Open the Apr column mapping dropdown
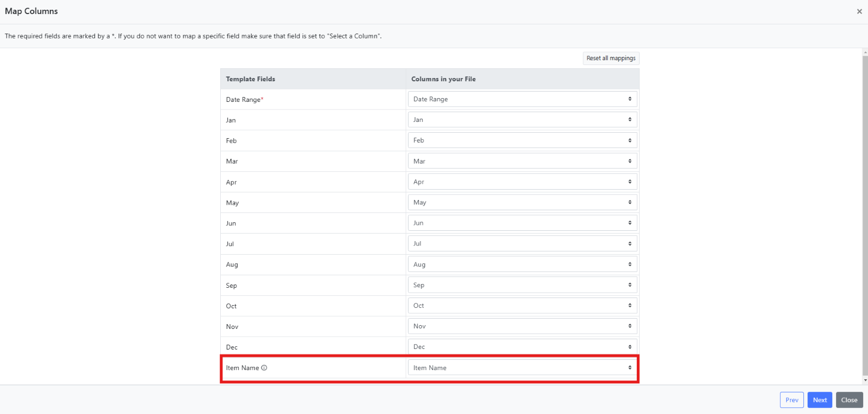The width and height of the screenshot is (868, 414). [x=522, y=182]
